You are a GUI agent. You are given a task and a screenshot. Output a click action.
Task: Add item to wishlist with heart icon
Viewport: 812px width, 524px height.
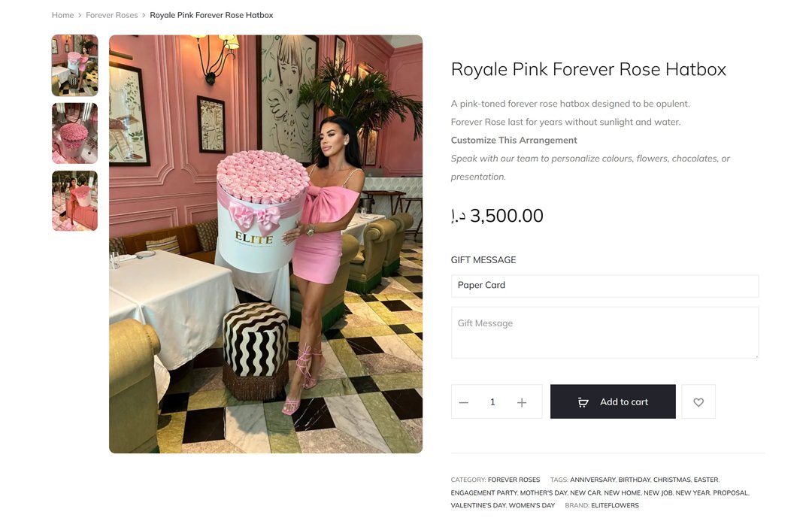point(698,401)
